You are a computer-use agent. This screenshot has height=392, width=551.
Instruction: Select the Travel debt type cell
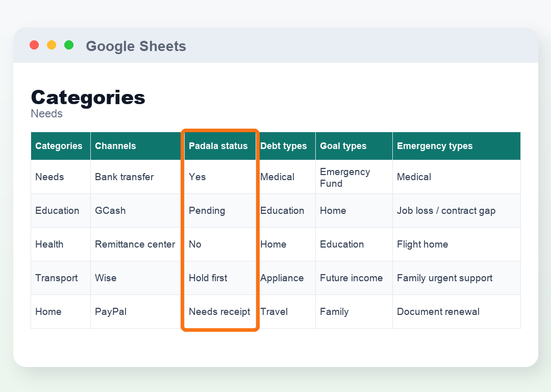pos(286,312)
